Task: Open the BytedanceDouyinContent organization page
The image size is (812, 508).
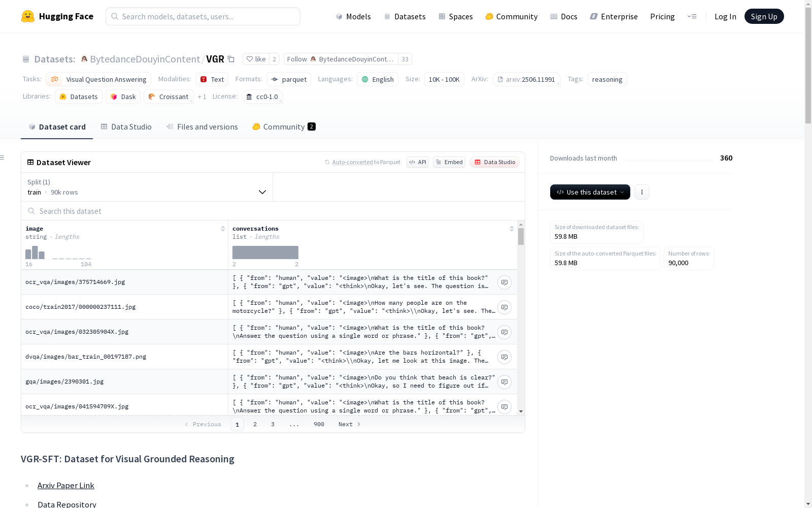Action: (145, 59)
